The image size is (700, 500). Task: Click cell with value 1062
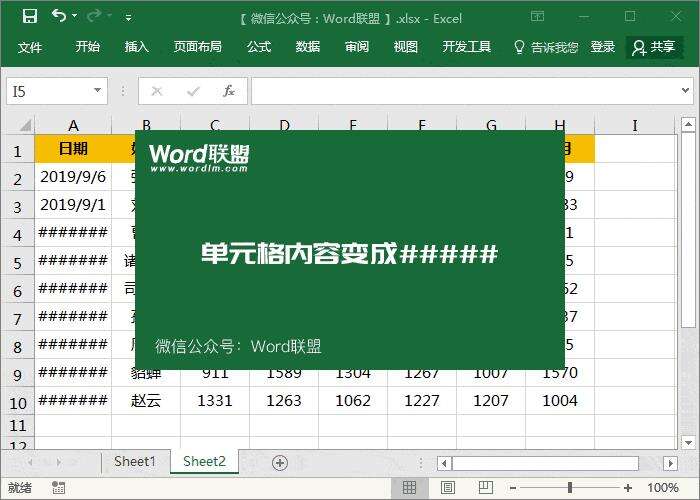click(353, 401)
